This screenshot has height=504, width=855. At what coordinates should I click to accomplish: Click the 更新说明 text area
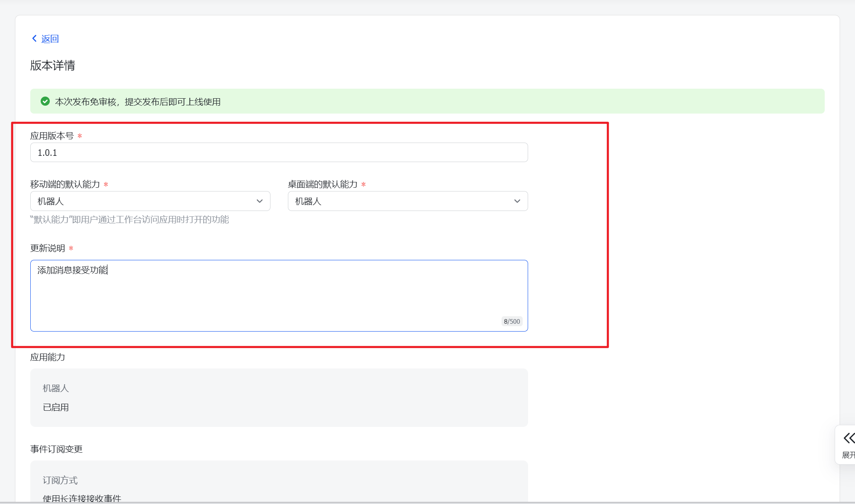pyautogui.click(x=279, y=295)
